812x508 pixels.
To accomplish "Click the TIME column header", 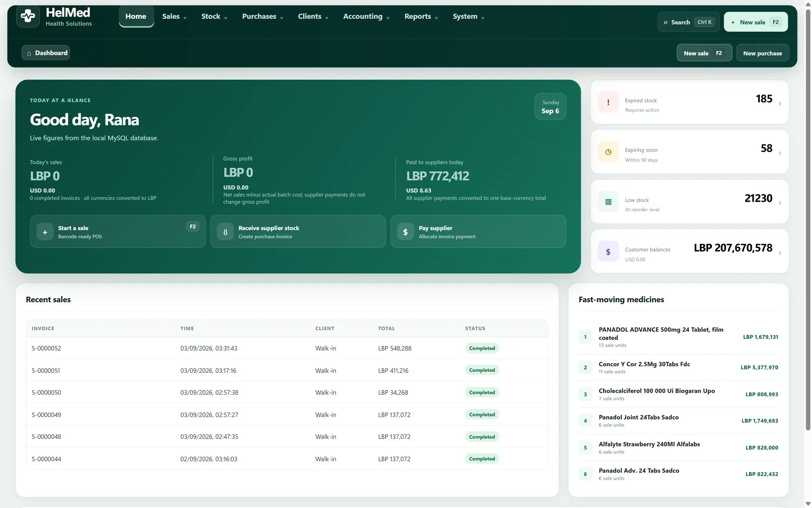I will (187, 328).
